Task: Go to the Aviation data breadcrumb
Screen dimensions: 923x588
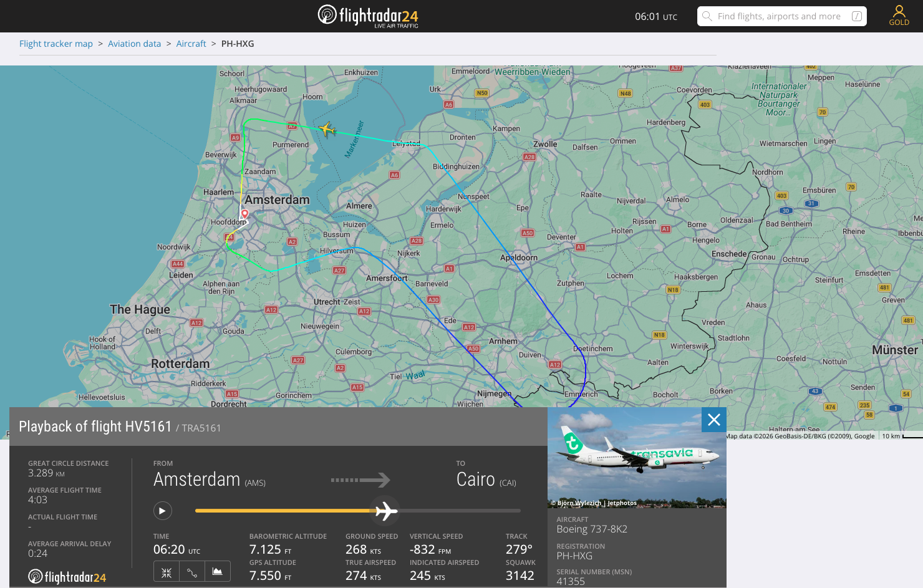Action: tap(134, 44)
